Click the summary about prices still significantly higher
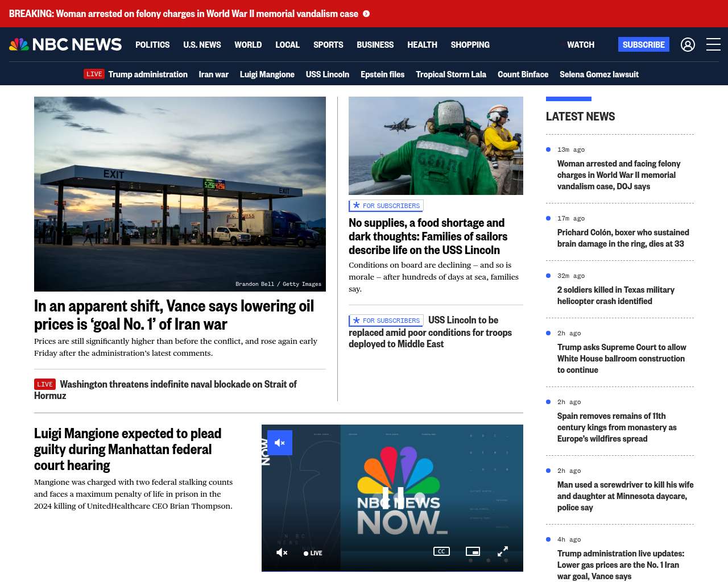 tap(176, 347)
